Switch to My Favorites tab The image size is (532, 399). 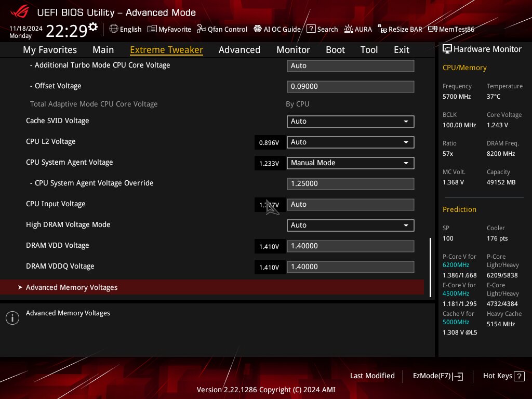pos(50,50)
